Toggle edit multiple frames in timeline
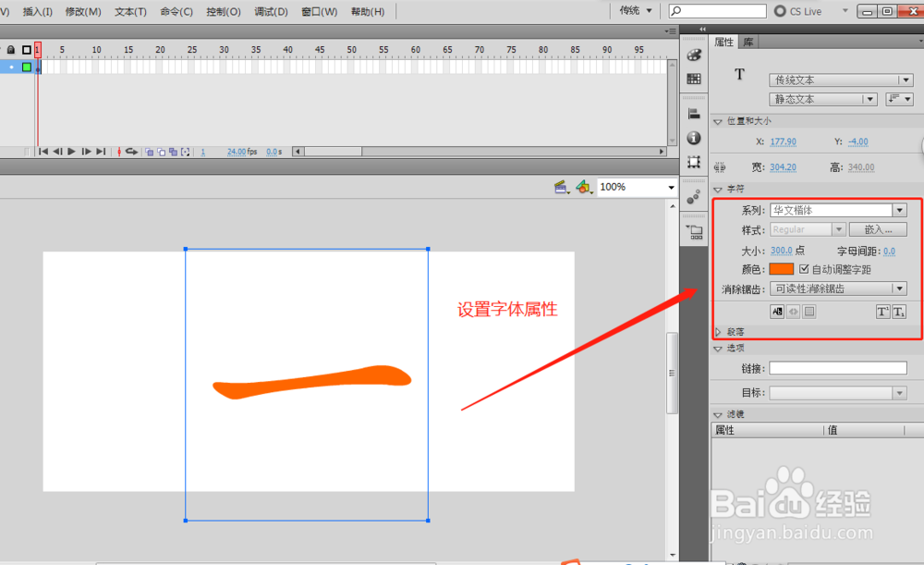This screenshot has height=565, width=924. (172, 151)
